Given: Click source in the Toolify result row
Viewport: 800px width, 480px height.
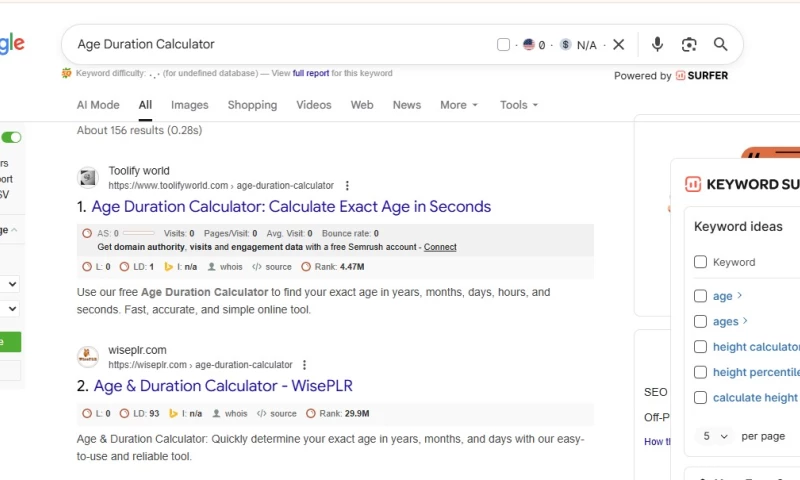Looking at the screenshot, I should tap(272, 267).
